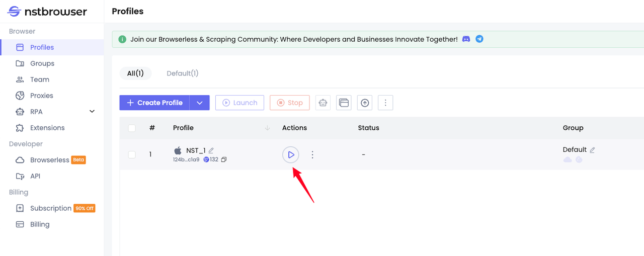
Task: Expand the RPA submenu chevron
Action: [92, 112]
